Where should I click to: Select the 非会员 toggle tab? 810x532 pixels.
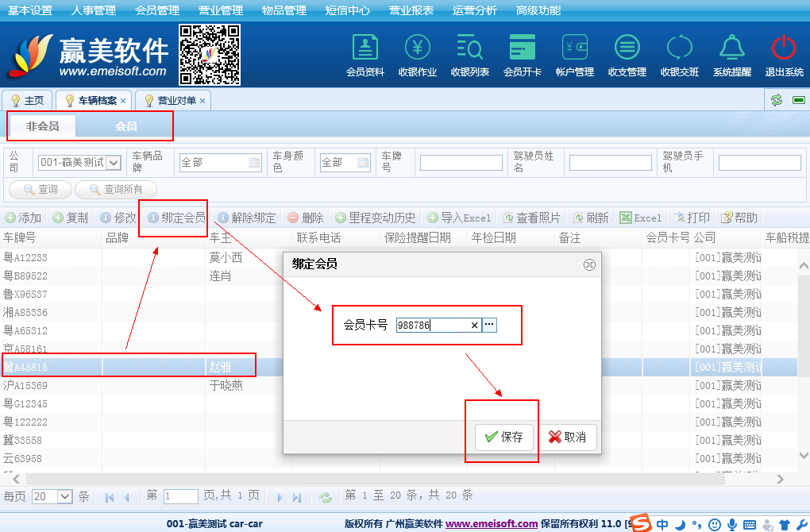42,126
